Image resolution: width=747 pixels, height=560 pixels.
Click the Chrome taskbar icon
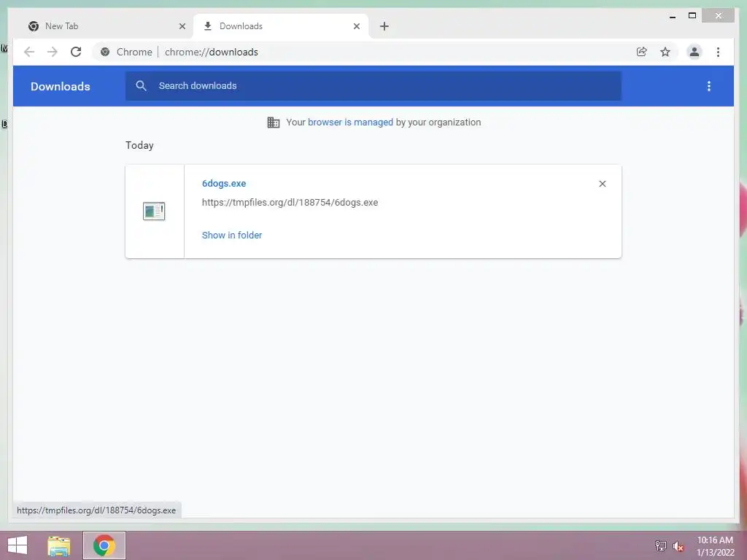click(x=104, y=545)
